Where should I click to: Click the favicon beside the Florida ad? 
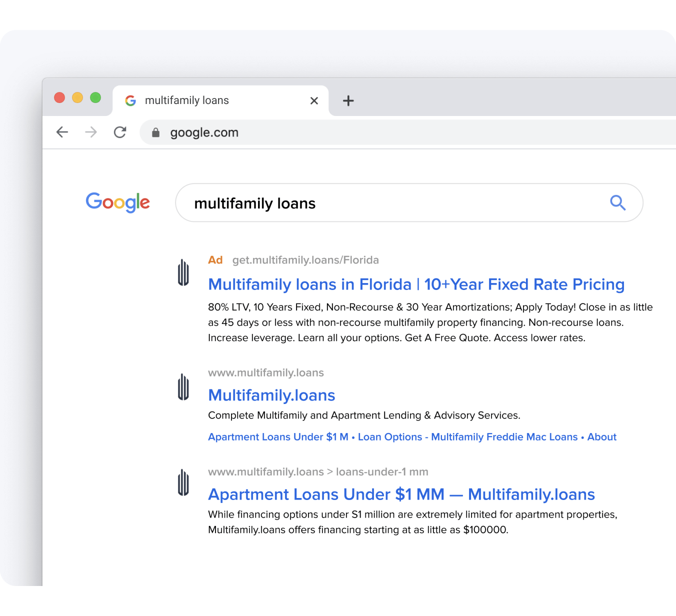pos(183,272)
